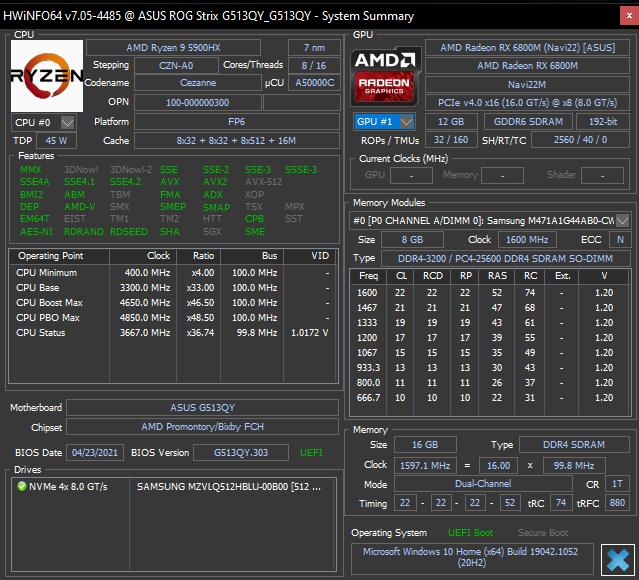Click the UEFI Boot label under Operating System

(x=470, y=533)
